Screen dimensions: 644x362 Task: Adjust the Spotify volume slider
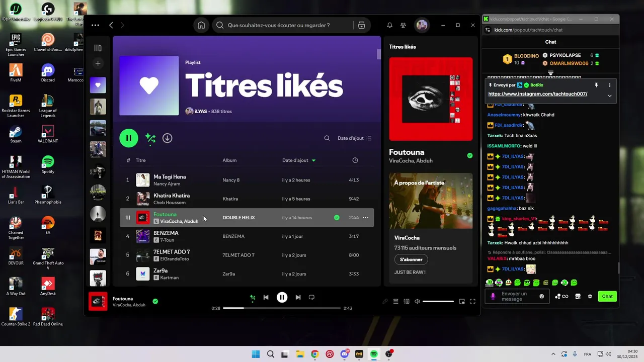(438, 302)
